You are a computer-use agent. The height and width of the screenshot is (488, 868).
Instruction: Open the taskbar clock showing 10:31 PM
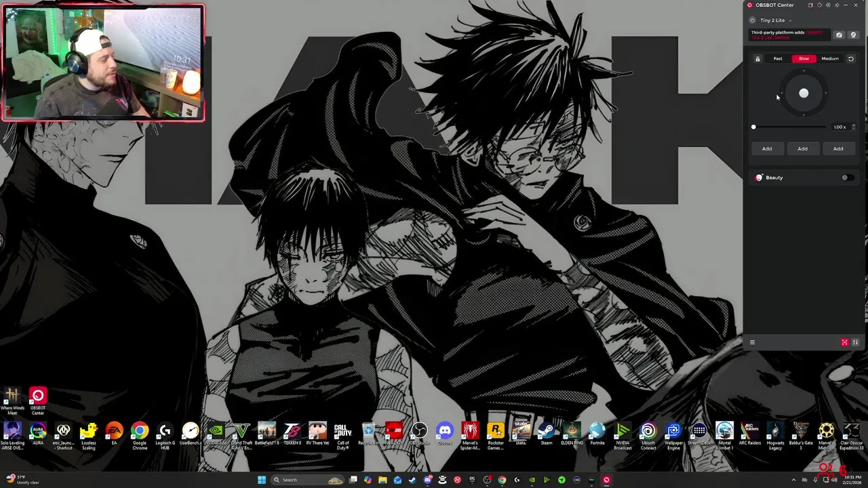click(x=852, y=480)
